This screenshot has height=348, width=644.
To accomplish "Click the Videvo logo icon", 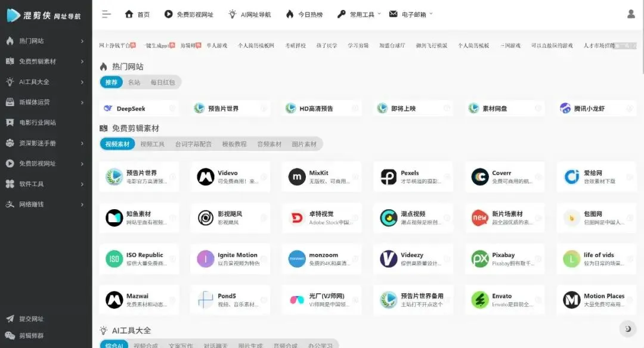I will (x=205, y=177).
